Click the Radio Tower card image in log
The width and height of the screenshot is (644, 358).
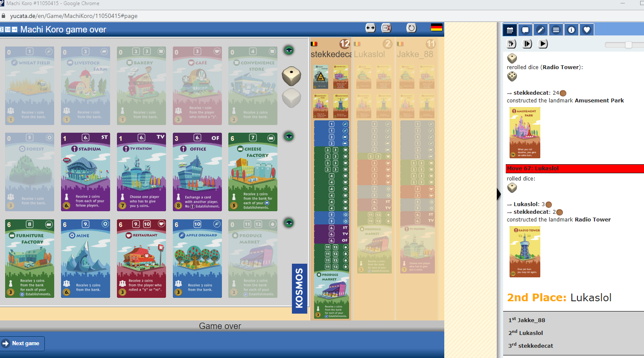pos(525,252)
